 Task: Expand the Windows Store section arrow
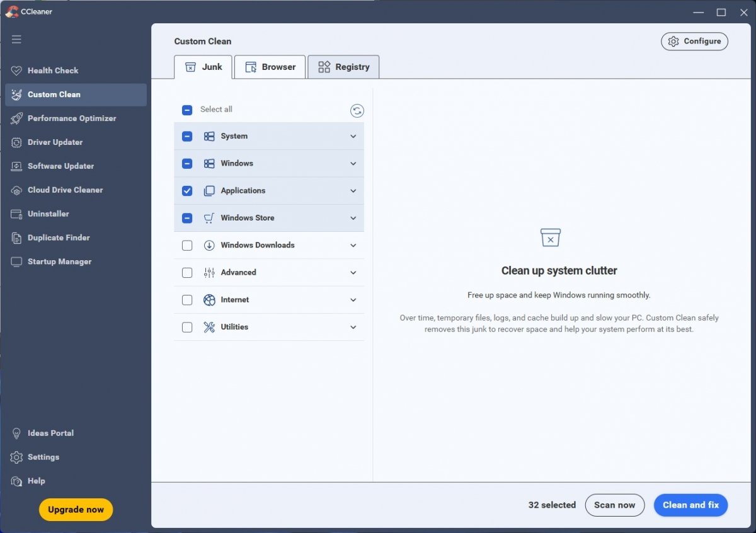[x=353, y=219]
